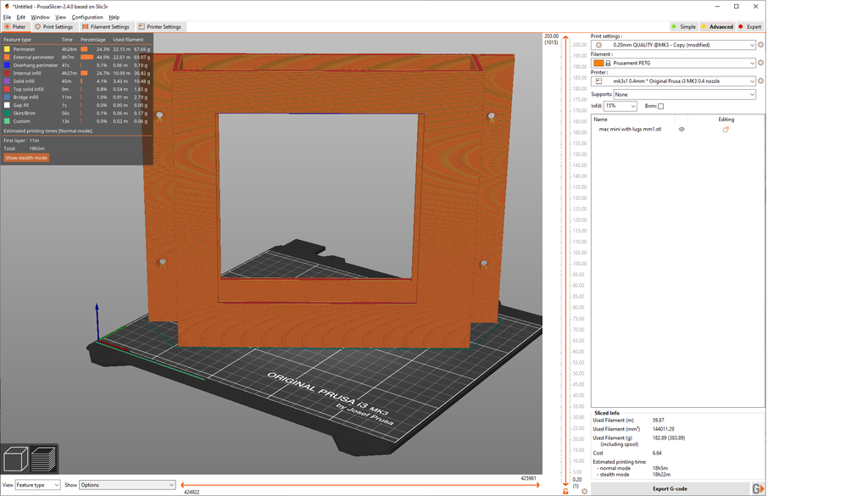
Task: Open the View type dropdown showing Feature type
Action: (37, 485)
